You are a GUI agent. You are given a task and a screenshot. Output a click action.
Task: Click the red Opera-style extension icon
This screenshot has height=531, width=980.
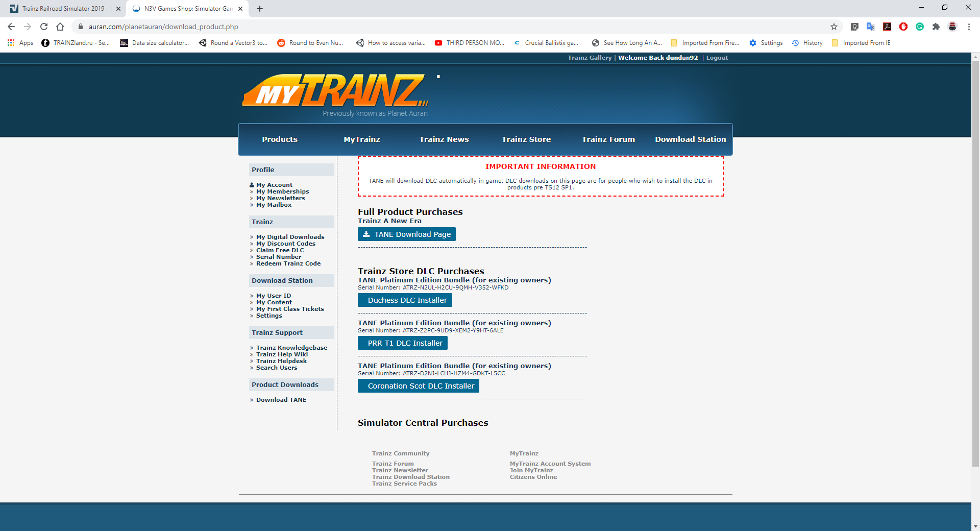(x=903, y=27)
